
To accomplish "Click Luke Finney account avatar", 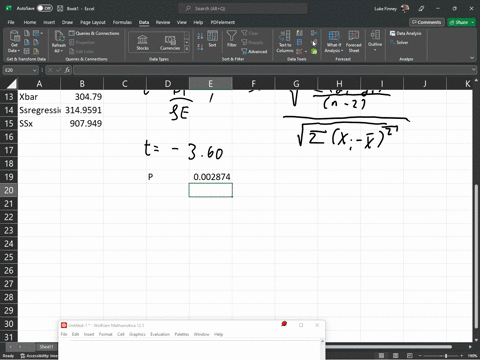I will [405, 8].
